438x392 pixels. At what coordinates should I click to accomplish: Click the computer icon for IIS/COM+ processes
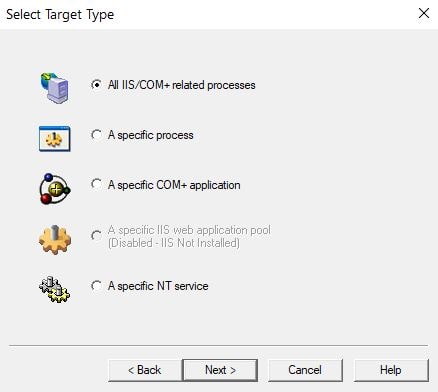pos(55,88)
